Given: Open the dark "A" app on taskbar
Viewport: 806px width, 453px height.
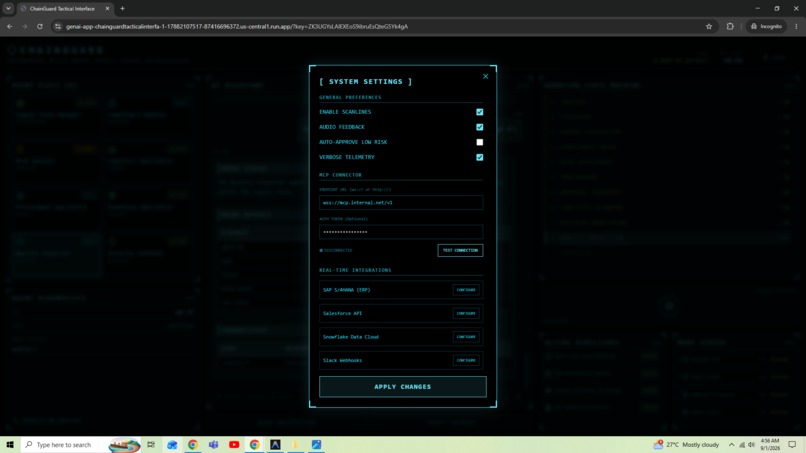Looking at the screenshot, I should [275, 444].
